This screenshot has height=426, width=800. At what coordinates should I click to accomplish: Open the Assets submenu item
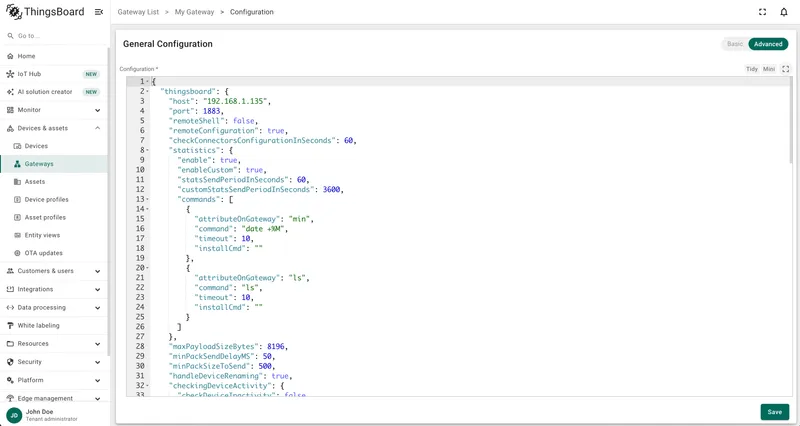tap(54, 182)
